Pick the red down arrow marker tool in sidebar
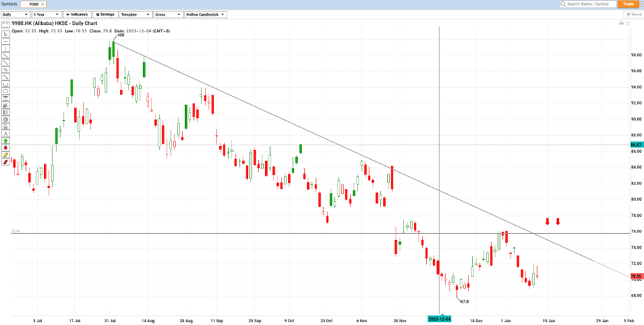The height and width of the screenshot is (325, 644). pos(6,148)
